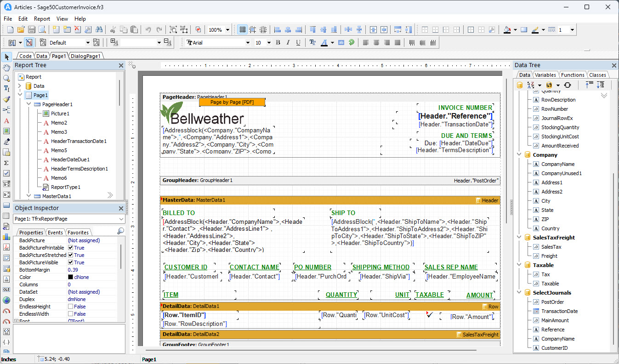Select the HeaderDateDue1 item in Report Tree
This screenshot has width=619, height=364.
coord(70,159)
